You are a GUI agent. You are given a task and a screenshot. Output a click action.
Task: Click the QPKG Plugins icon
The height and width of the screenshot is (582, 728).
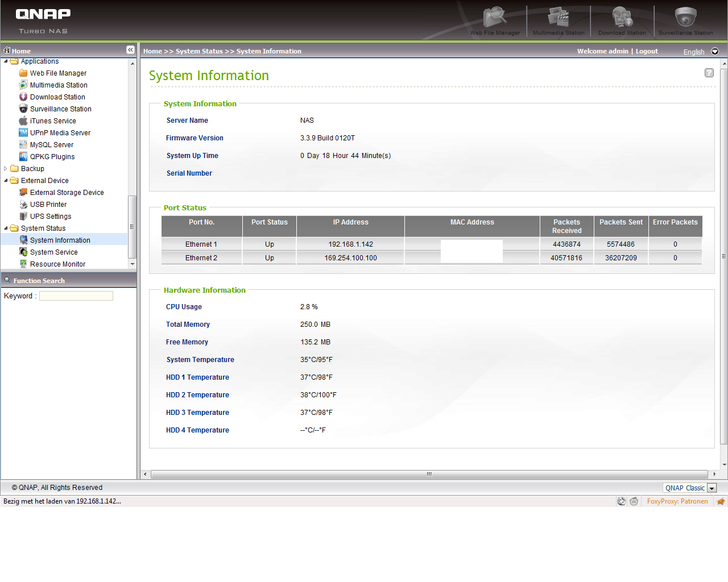23,156
